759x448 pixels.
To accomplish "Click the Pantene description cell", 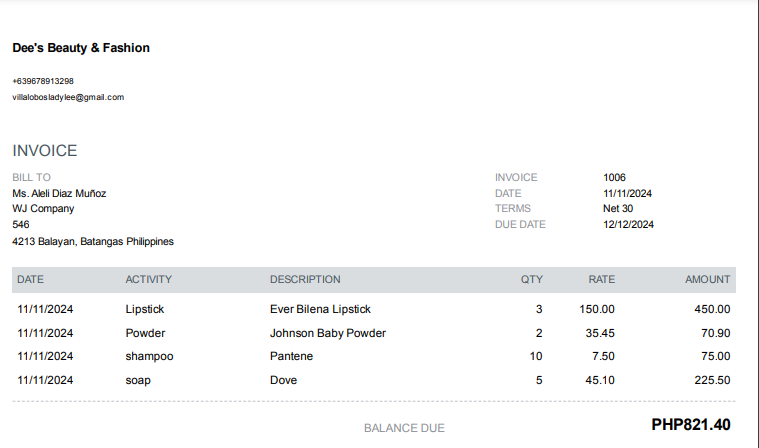I will 291,356.
